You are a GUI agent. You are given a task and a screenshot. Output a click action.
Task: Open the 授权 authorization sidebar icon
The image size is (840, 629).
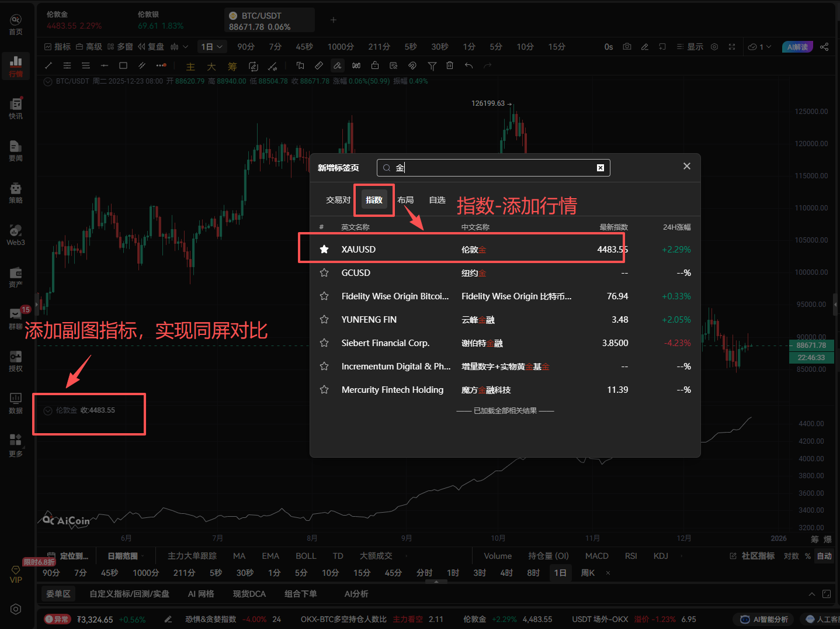click(16, 361)
